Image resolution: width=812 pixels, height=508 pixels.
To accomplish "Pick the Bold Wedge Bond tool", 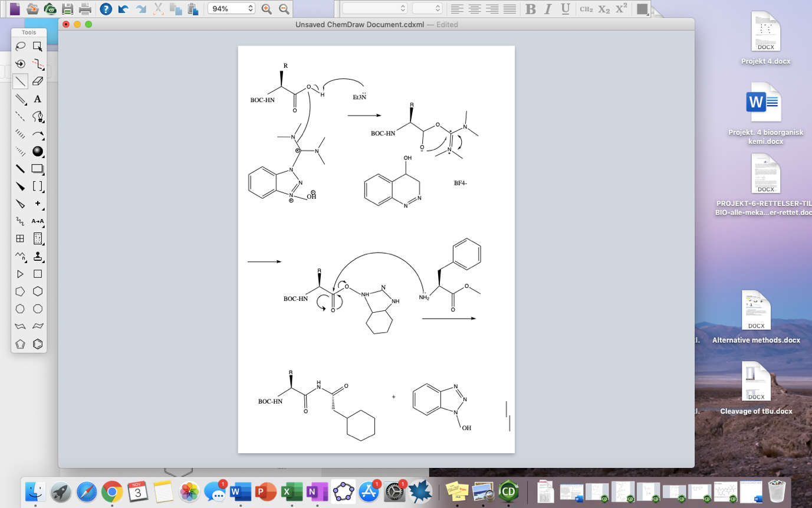I will coord(20,186).
